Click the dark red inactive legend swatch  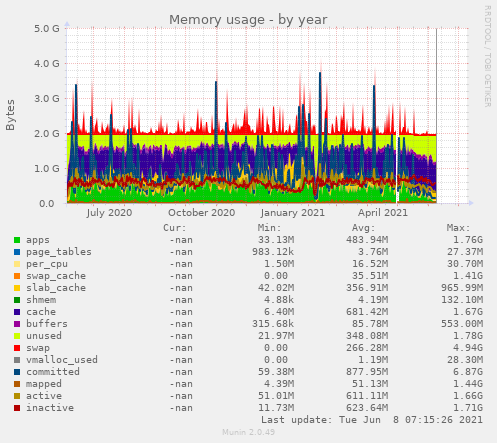click(x=17, y=408)
